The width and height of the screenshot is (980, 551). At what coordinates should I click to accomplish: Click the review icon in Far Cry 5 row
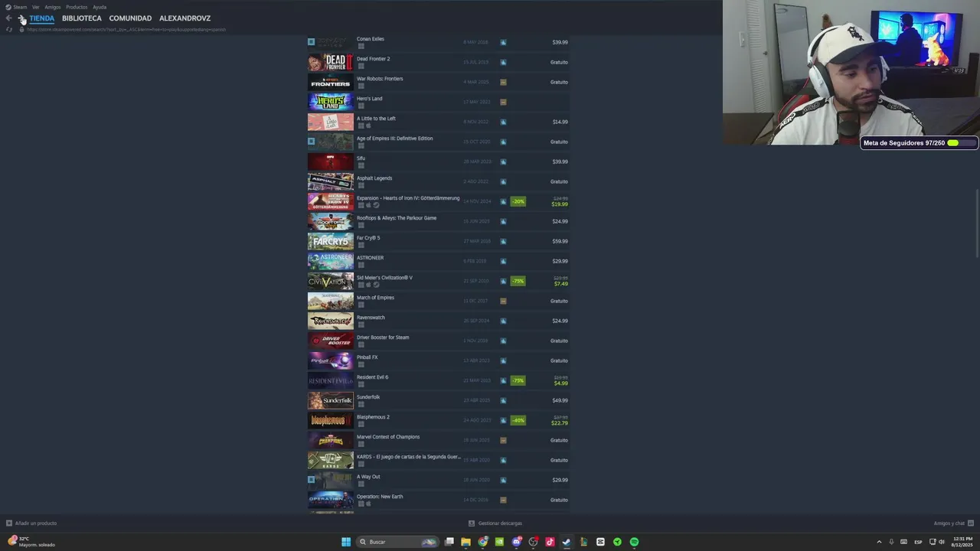(x=503, y=241)
